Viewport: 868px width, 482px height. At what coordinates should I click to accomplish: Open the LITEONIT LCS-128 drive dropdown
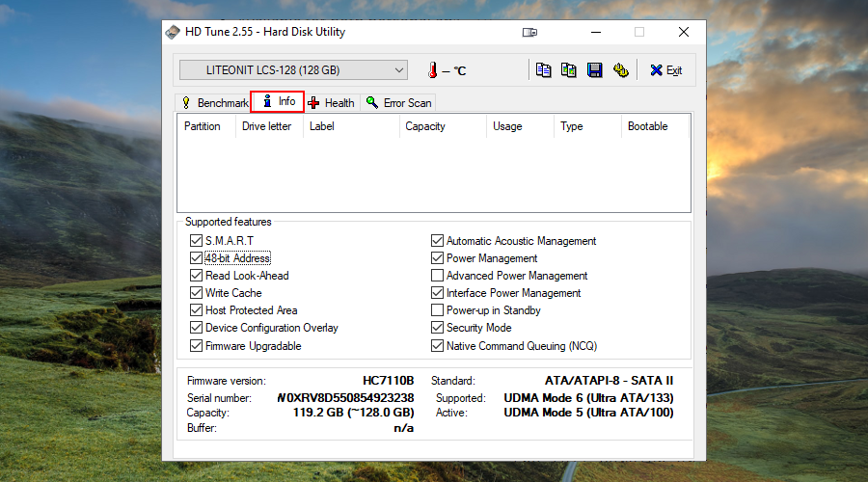click(293, 70)
